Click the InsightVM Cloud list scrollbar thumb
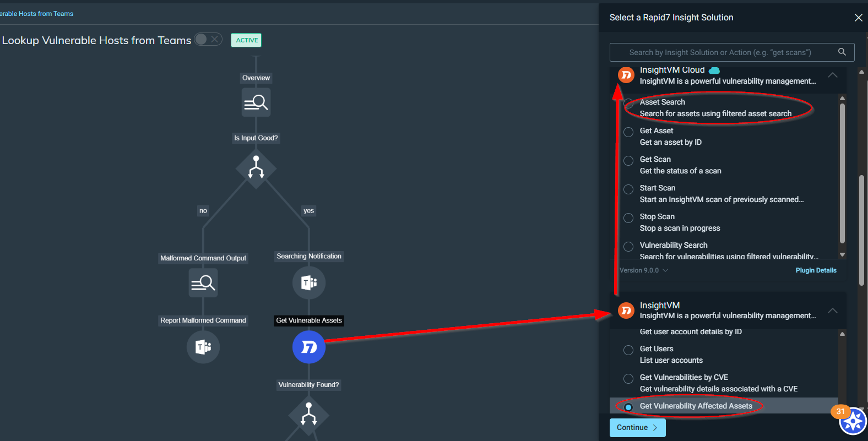 [842, 173]
